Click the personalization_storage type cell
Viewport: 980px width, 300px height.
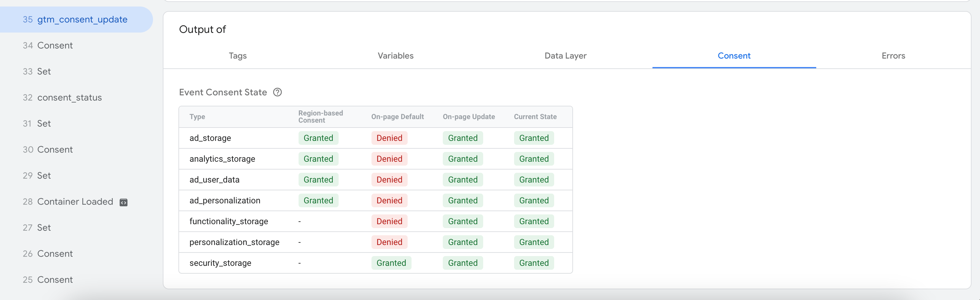234,242
